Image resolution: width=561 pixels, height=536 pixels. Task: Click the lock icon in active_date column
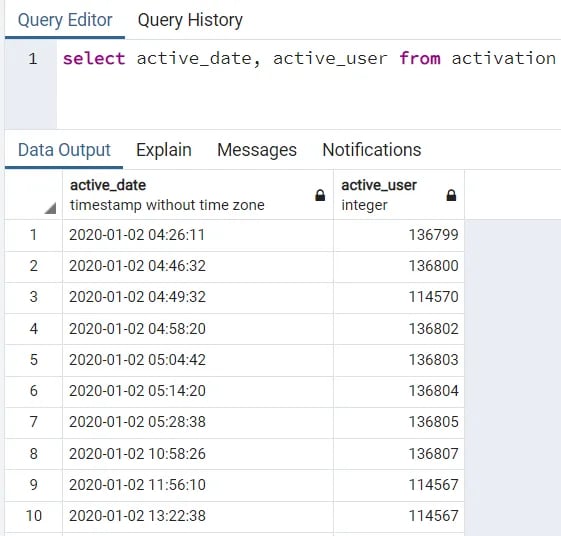320,195
